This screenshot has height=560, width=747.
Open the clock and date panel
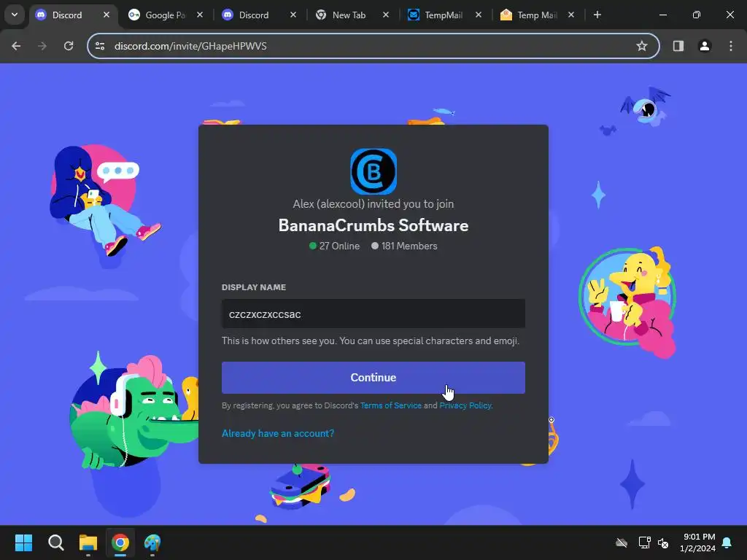(697, 542)
